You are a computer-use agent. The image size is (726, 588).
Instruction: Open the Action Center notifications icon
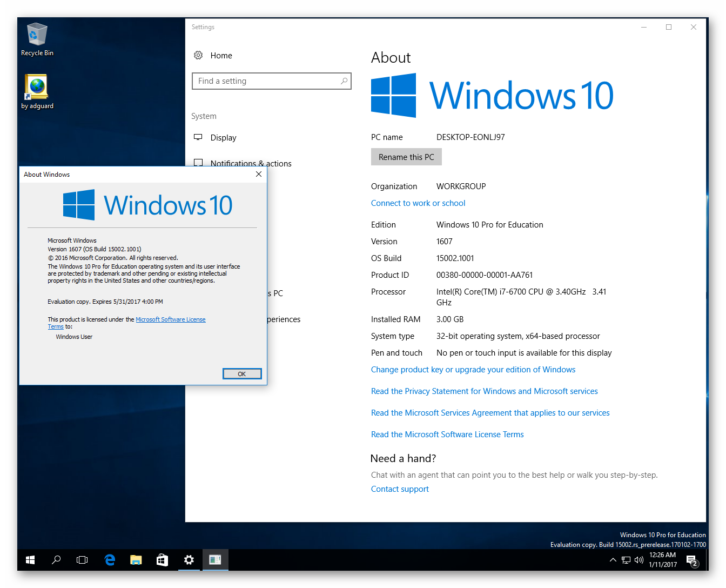(x=692, y=560)
